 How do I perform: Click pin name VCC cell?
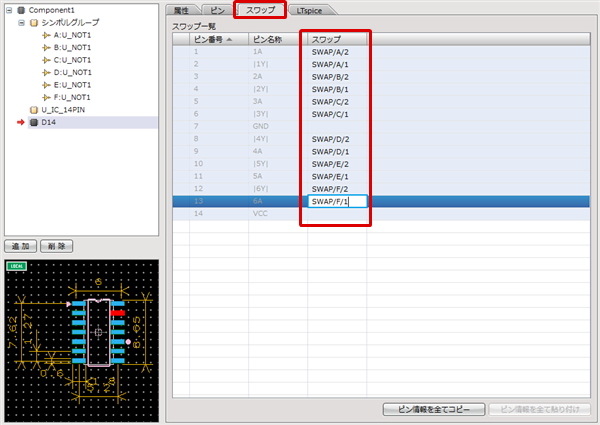pos(278,214)
